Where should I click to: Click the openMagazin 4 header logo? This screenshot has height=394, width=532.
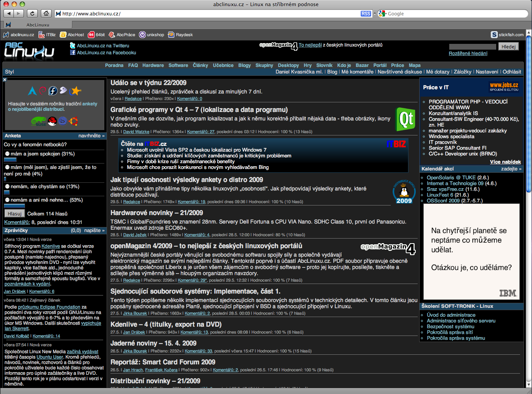pyautogui.click(x=278, y=46)
